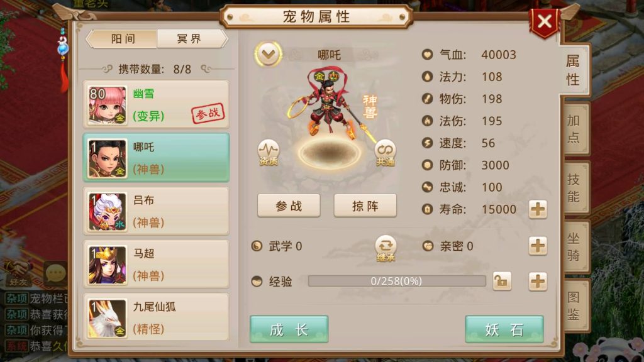Click the 经验 experience progress bar
Viewport: 644px width, 362px height.
pyautogui.click(x=397, y=281)
